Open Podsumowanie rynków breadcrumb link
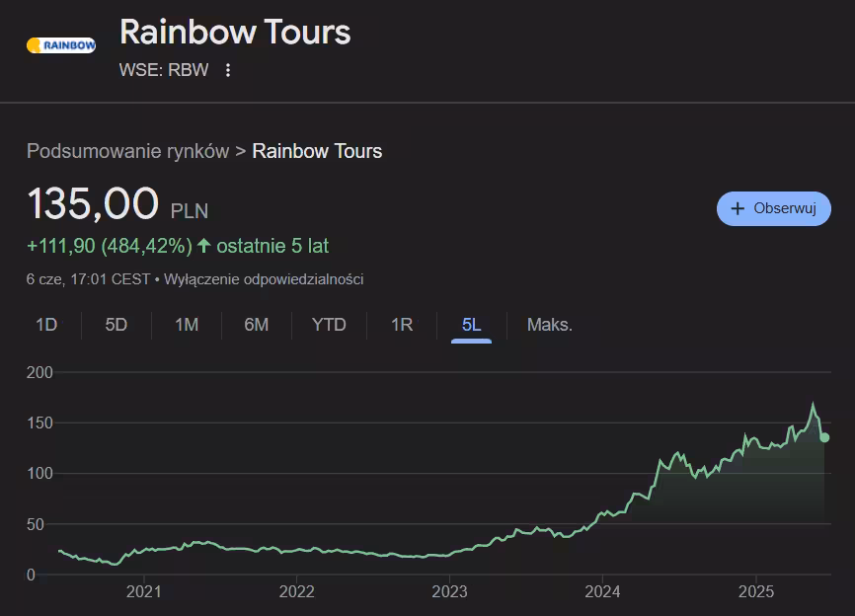 tap(127, 151)
